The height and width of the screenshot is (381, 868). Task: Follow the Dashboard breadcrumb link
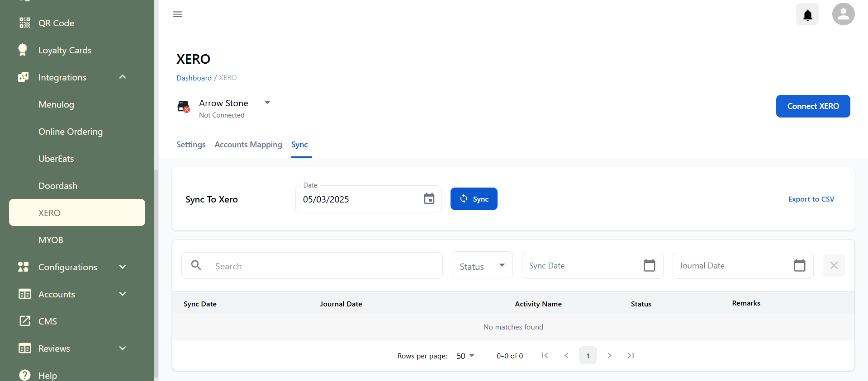point(194,78)
